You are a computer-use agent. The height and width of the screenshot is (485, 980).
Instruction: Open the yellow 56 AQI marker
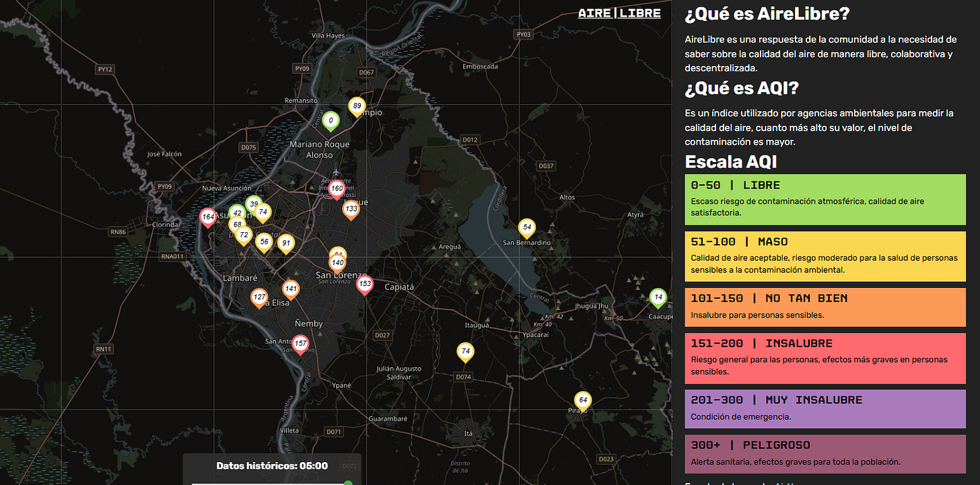coord(265,243)
